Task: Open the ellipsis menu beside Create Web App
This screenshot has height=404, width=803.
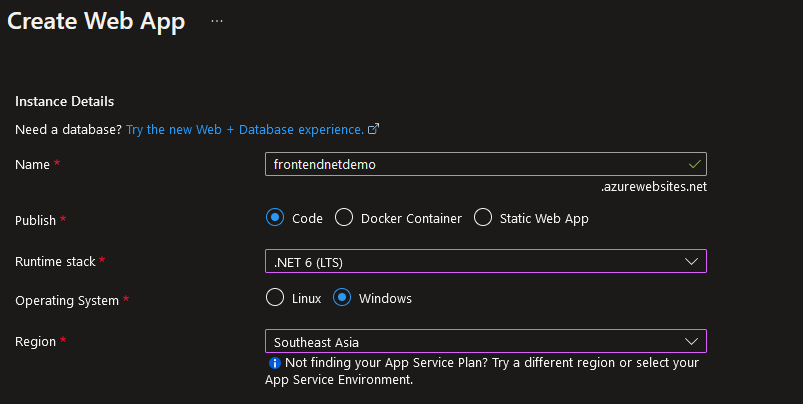Action: pos(217,21)
